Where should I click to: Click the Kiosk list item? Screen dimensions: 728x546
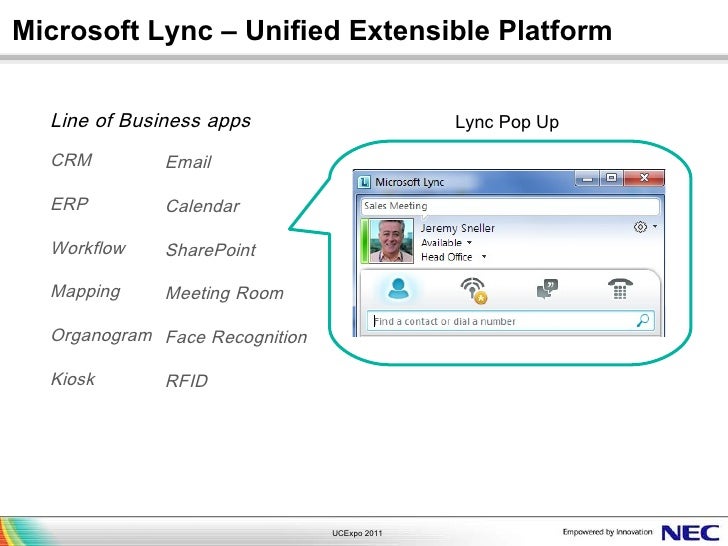click(73, 379)
